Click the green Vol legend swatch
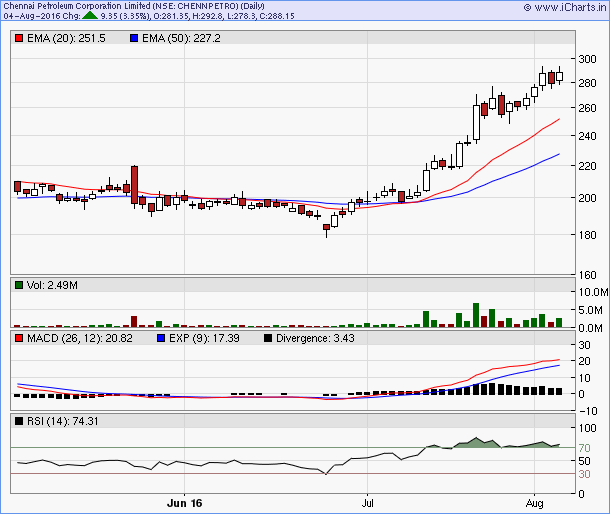610x514 pixels. coord(19,285)
